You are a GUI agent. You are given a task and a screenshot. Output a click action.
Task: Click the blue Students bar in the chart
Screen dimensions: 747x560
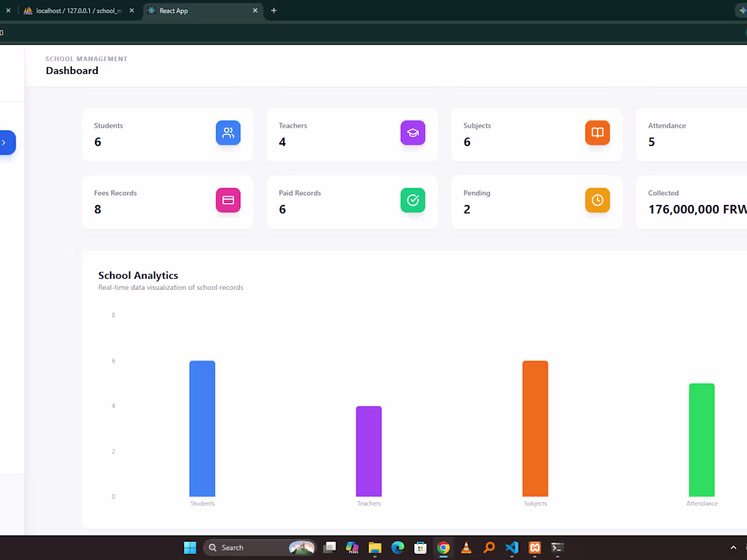(202, 428)
